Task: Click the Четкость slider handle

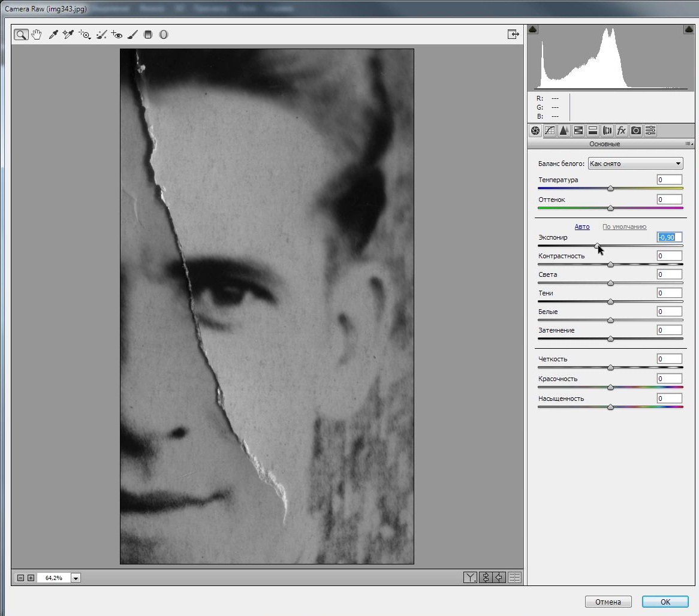Action: click(611, 368)
